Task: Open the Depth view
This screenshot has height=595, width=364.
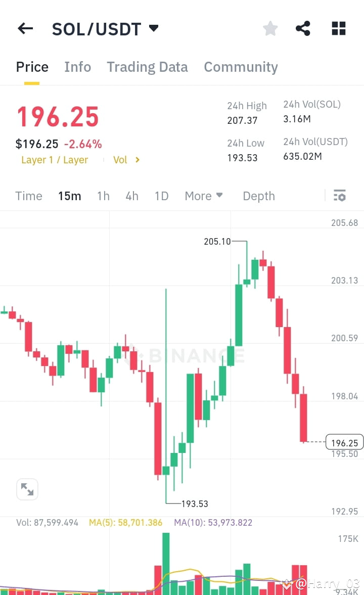Action: 258,196
